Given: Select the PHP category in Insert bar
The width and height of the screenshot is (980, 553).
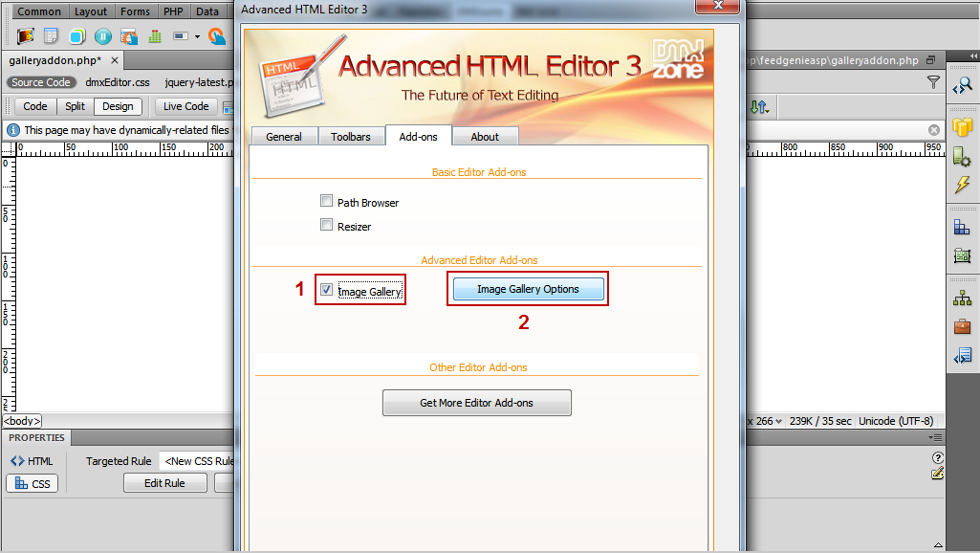Looking at the screenshot, I should [173, 11].
